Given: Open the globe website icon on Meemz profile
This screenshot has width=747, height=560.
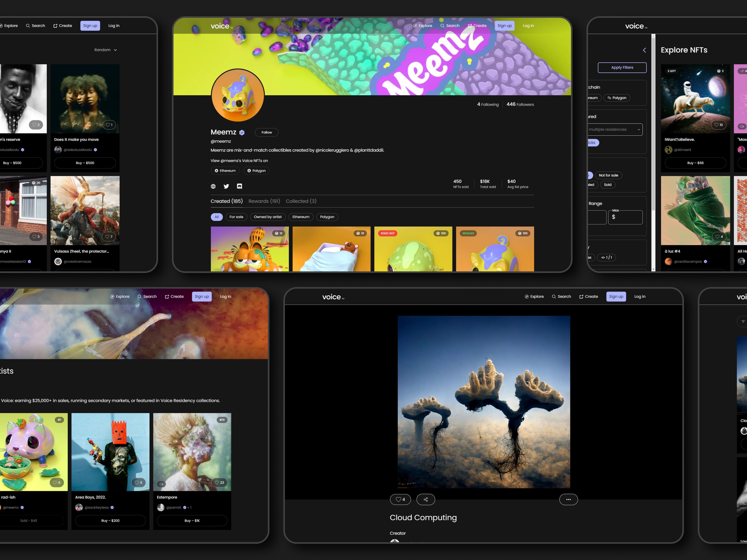Looking at the screenshot, I should [213, 186].
